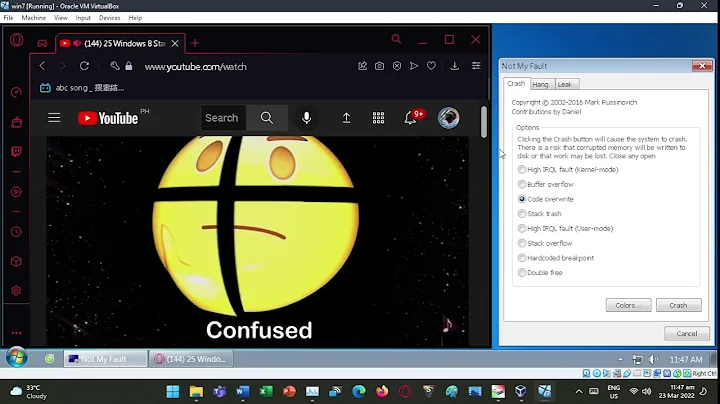
Task: Switch to the Leak tab
Action: click(565, 84)
